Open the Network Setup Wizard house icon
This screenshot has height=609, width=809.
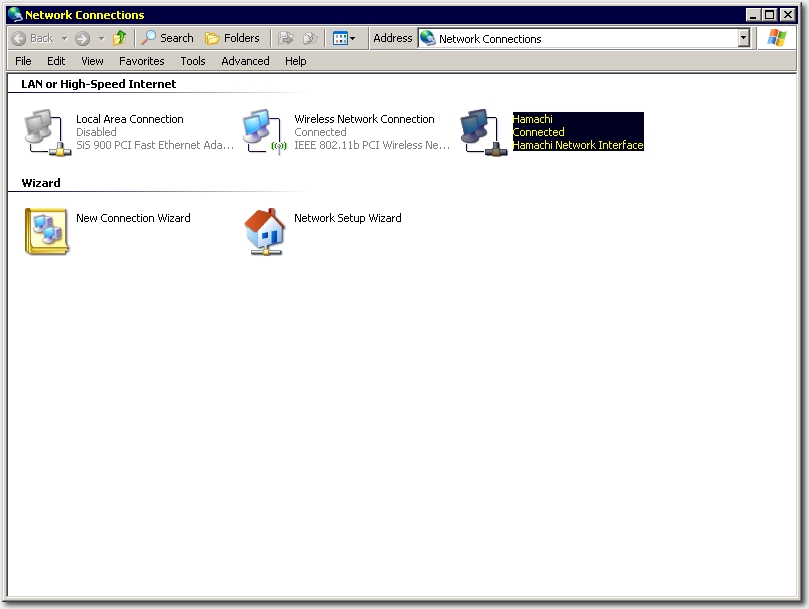264,231
